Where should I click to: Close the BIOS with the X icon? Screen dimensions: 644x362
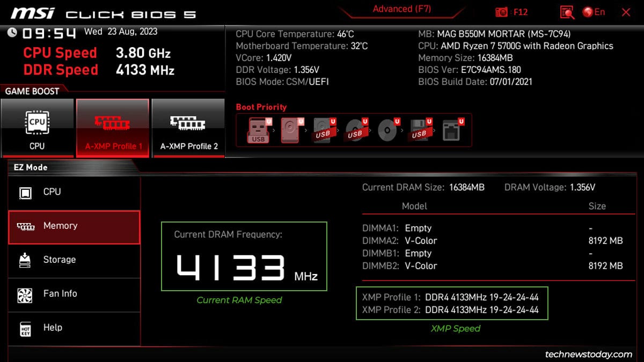coord(626,12)
